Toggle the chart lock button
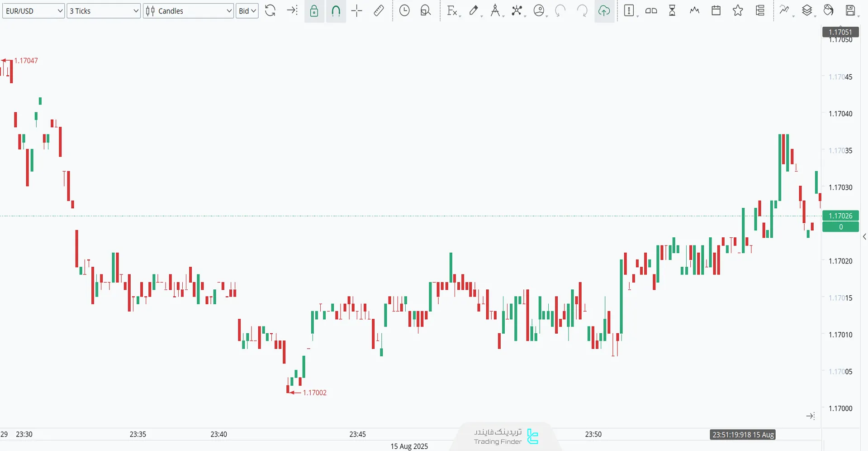The height and width of the screenshot is (451, 868). tap(314, 11)
